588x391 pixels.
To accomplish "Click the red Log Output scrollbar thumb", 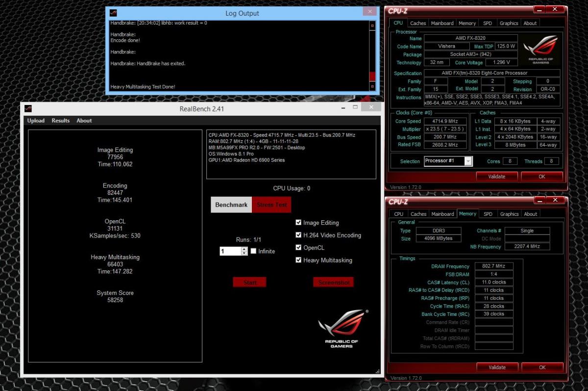I will click(372, 77).
